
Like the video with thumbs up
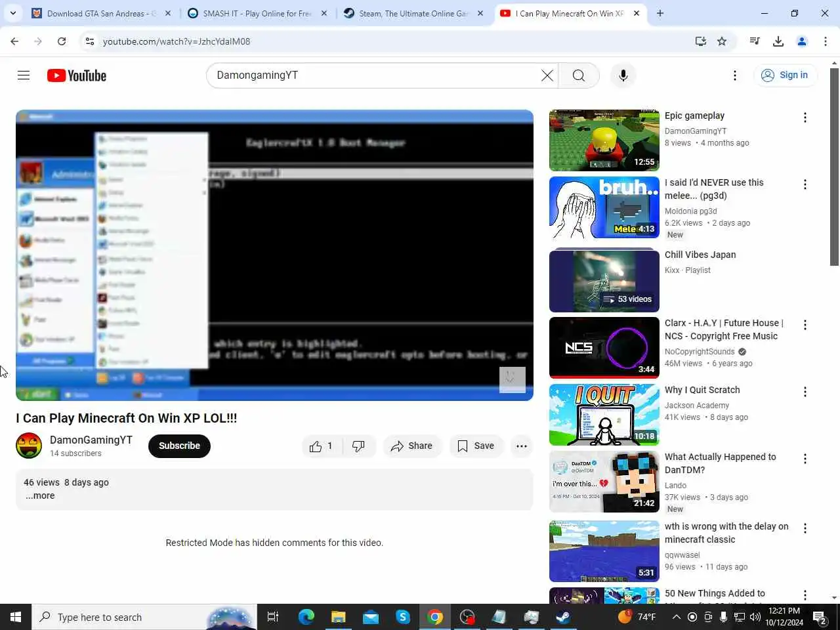click(321, 446)
